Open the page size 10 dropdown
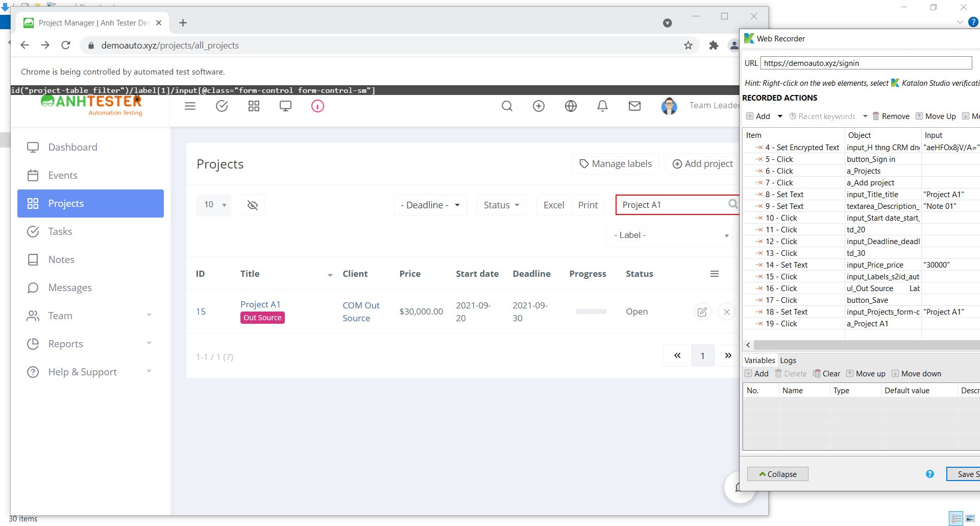This screenshot has width=980, height=526. point(213,205)
